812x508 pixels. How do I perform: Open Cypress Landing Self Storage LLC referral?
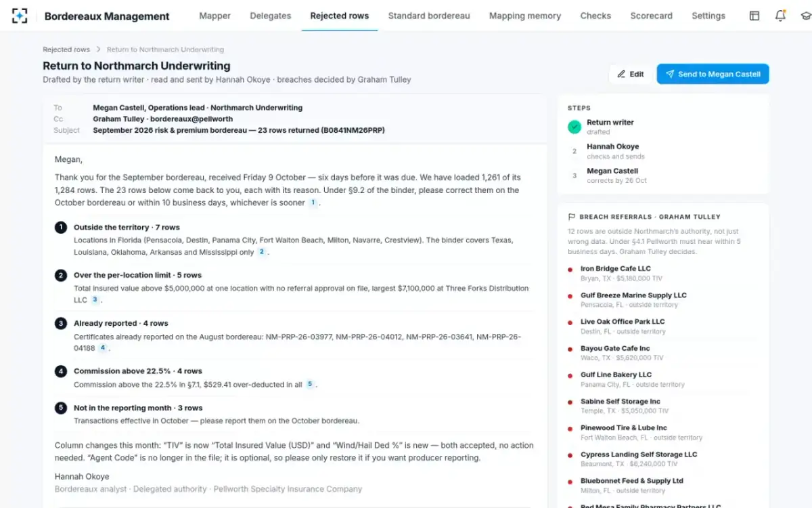click(663, 459)
